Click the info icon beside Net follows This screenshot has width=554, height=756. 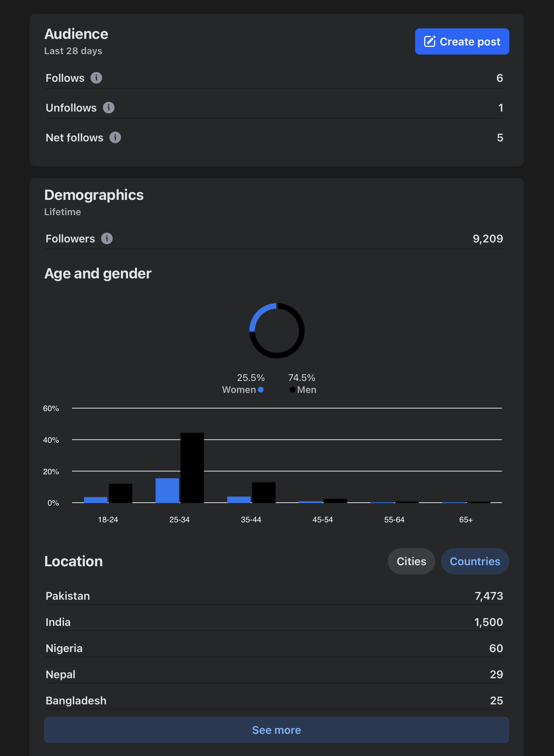(x=115, y=137)
